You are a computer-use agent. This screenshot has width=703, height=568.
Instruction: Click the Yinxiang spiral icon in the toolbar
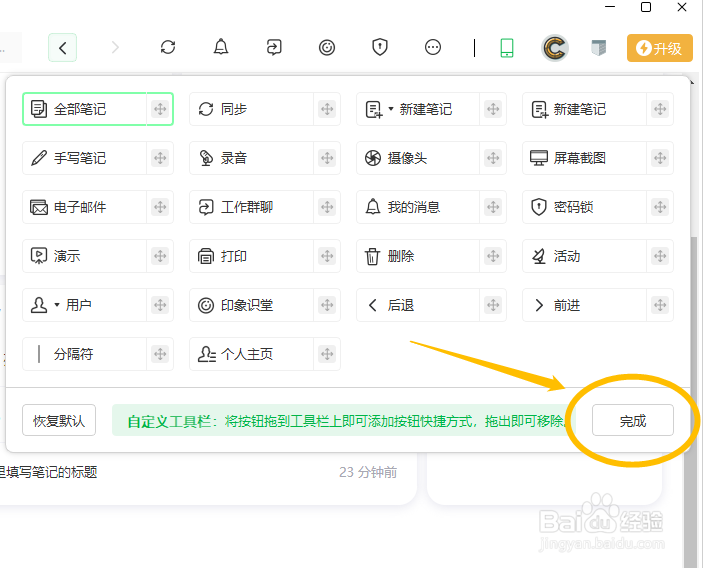(327, 47)
